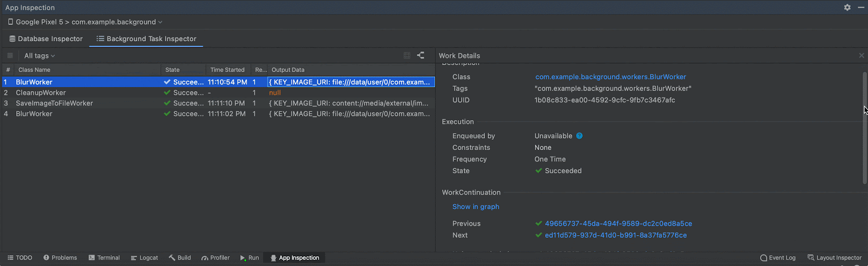This screenshot has height=266, width=868.
Task: Open next work ed11d579 UUID link
Action: click(616, 236)
